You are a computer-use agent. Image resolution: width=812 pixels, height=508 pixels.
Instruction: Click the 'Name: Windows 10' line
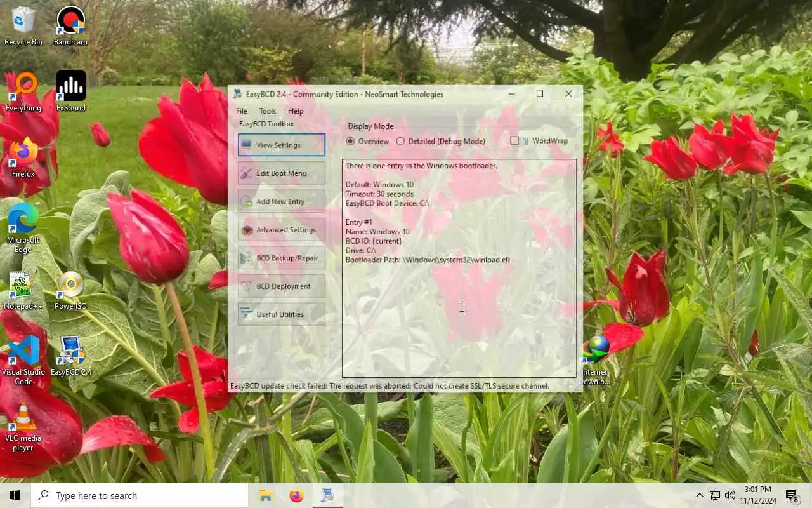pyautogui.click(x=377, y=232)
